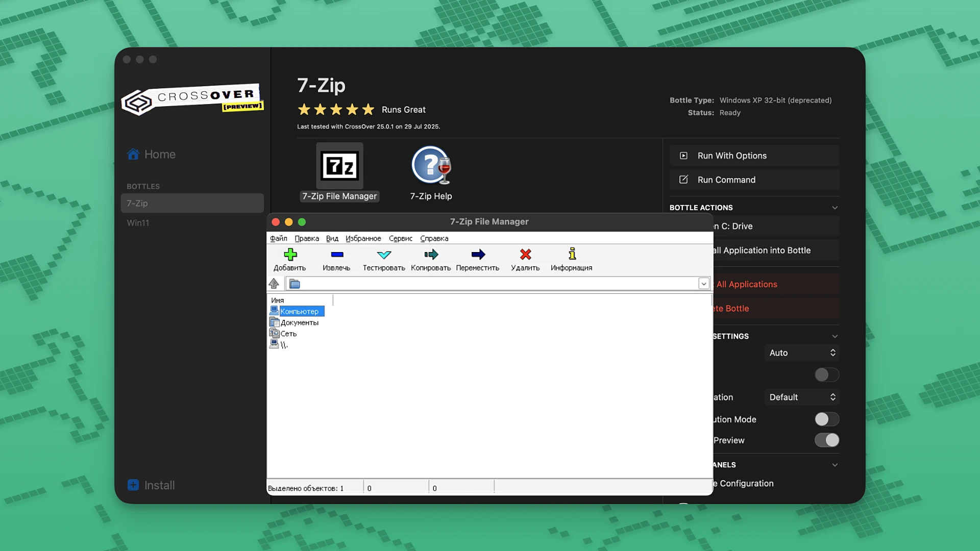This screenshot has width=980, height=551.
Task: Open the Информация info icon
Action: pyautogui.click(x=571, y=259)
